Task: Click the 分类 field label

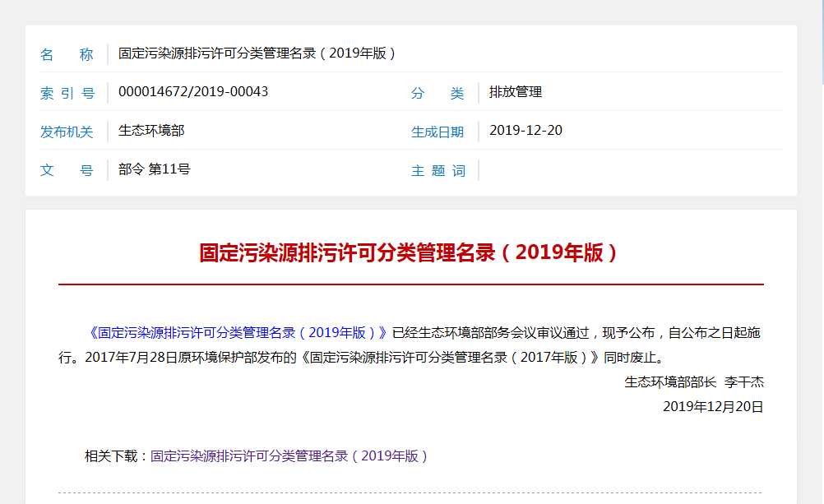Action: click(x=437, y=94)
